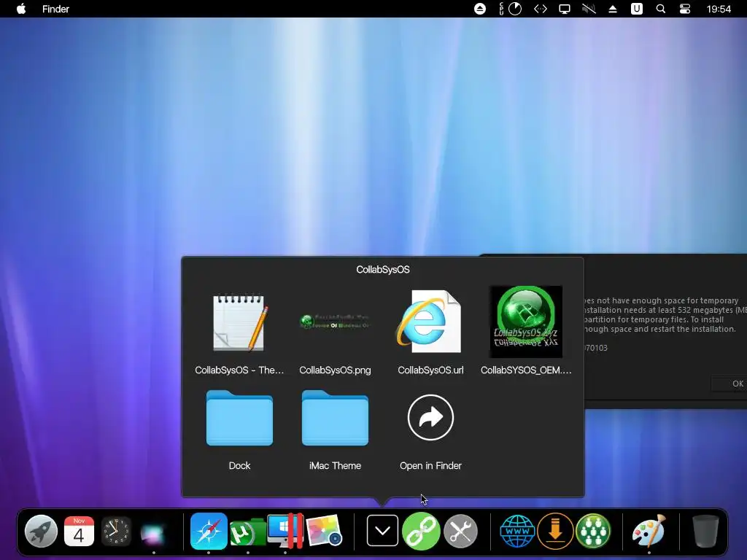Open the CollabSysOS.url shortcut file
This screenshot has width=747, height=560.
pyautogui.click(x=430, y=322)
